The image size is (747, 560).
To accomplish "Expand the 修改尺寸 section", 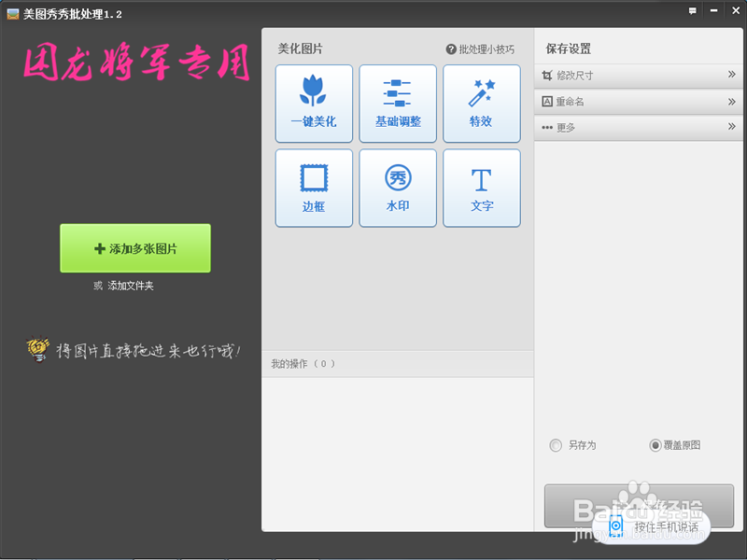I will tap(639, 76).
